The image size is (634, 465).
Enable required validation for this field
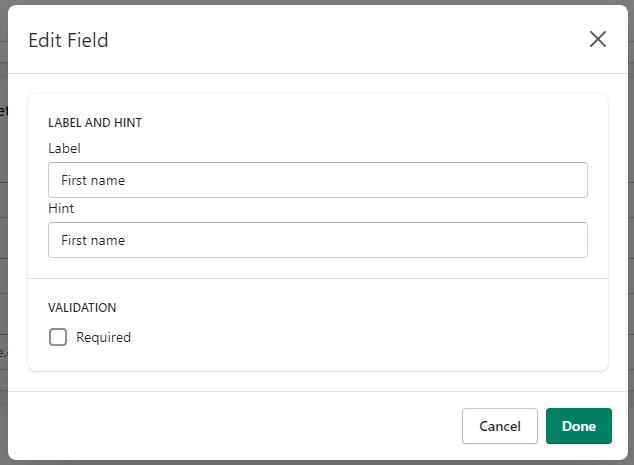click(x=58, y=337)
